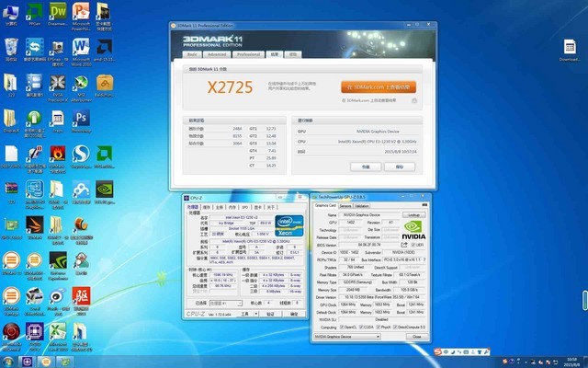Switch to the Validation tab in GPU-Z

pos(361,206)
